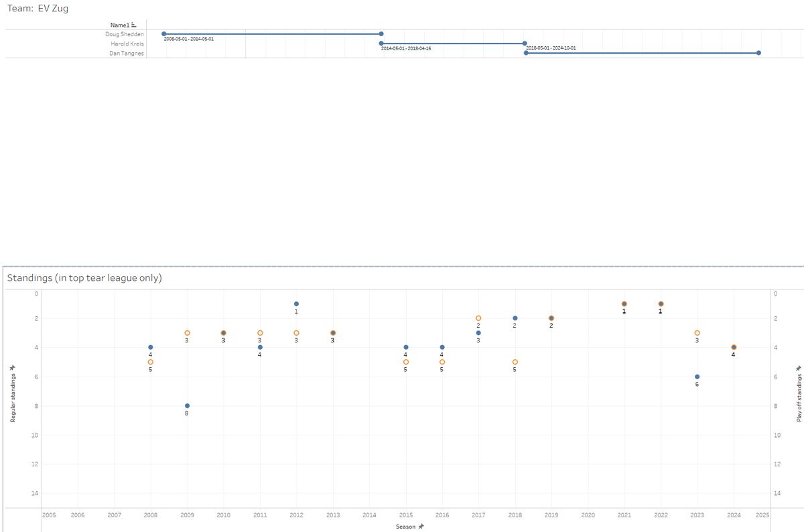Image resolution: width=804 pixels, height=532 pixels.
Task: Select the 2010 overlapping mark at 3
Action: pos(223,333)
